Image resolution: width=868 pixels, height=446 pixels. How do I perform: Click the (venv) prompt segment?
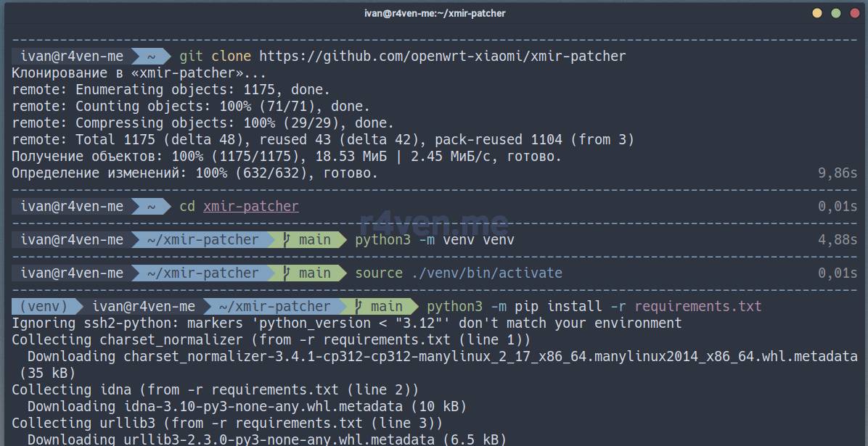click(x=44, y=307)
